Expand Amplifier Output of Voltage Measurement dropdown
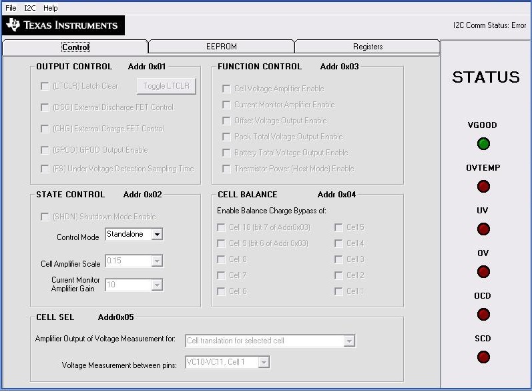 click(x=348, y=341)
